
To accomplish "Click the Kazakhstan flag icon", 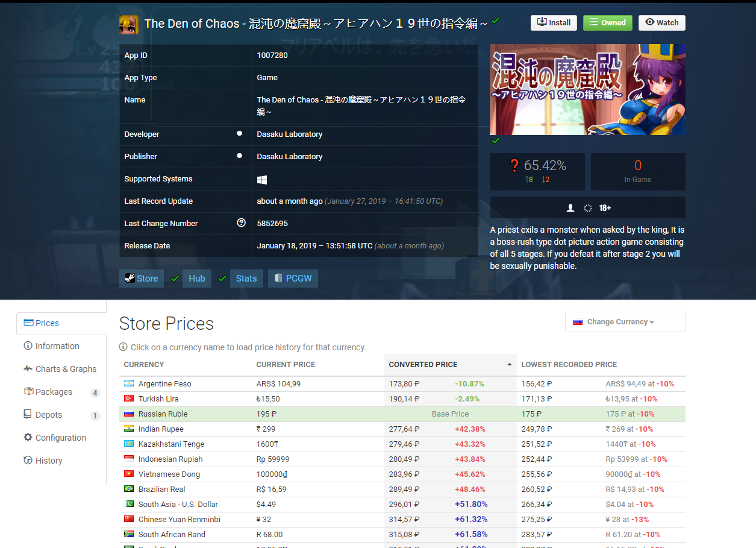I will coord(128,444).
